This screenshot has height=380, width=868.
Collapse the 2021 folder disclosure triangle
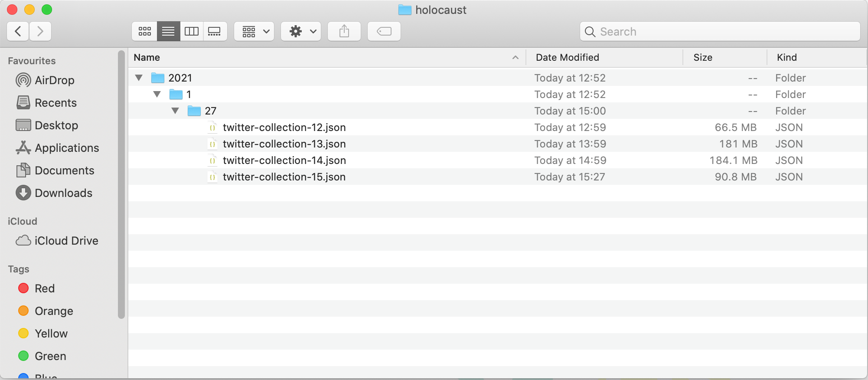point(139,78)
